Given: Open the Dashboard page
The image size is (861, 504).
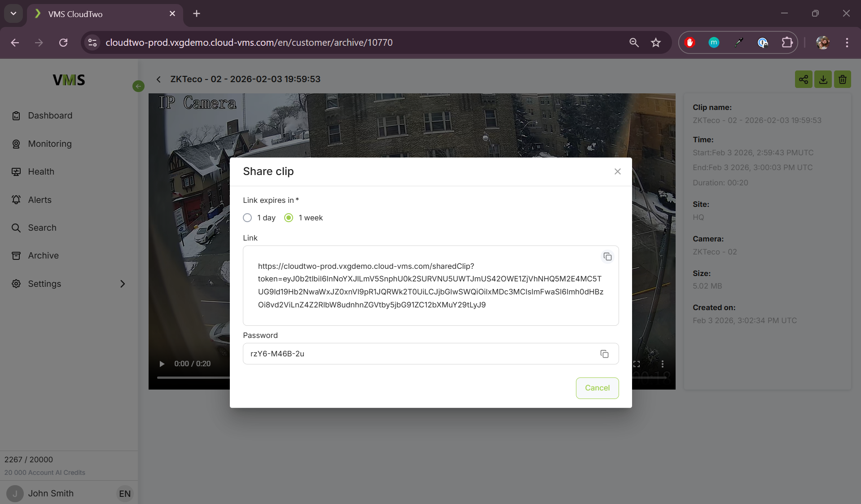Looking at the screenshot, I should coord(50,116).
